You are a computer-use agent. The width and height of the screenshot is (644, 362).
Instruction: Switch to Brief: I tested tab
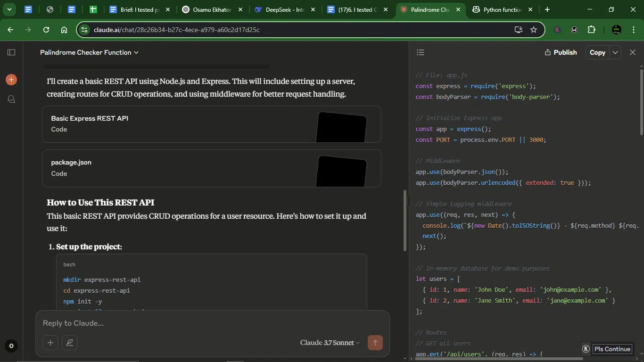[x=140, y=9]
